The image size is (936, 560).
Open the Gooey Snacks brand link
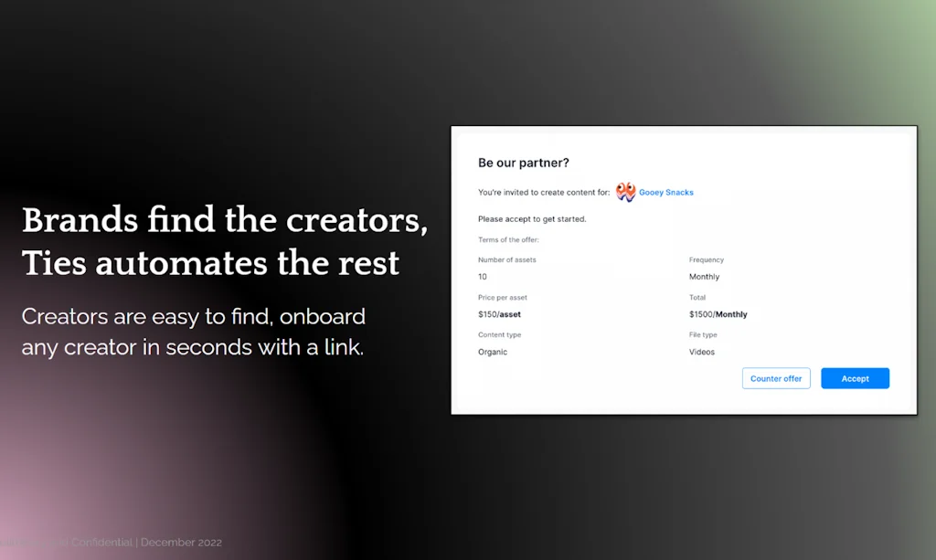(665, 192)
